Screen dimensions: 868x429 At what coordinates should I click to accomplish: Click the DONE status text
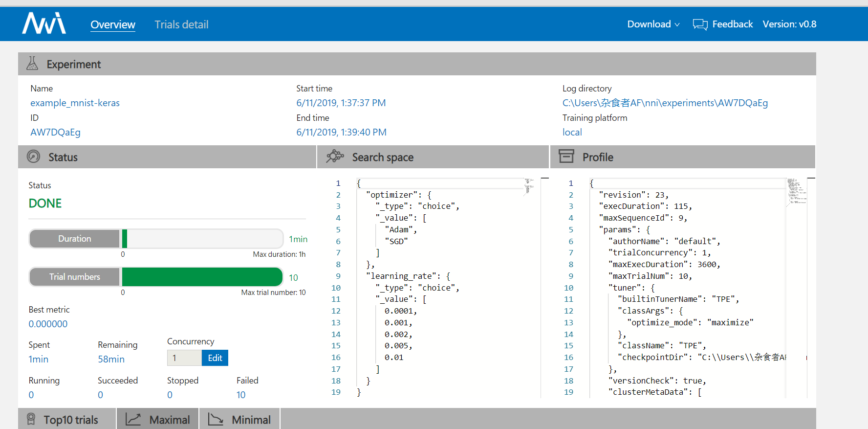45,203
